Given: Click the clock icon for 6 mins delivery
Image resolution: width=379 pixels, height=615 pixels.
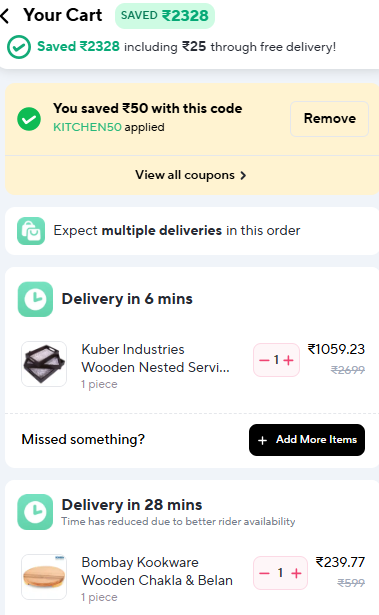Looking at the screenshot, I should click(x=35, y=299).
